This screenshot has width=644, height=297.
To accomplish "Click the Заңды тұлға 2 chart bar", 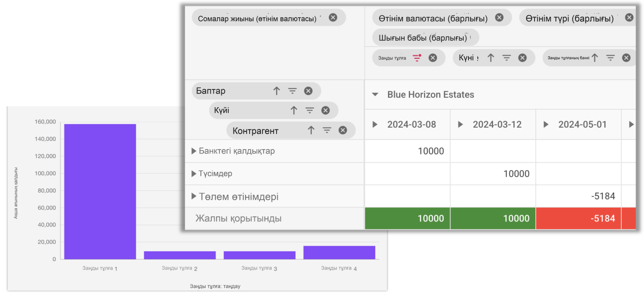I will point(180,255).
